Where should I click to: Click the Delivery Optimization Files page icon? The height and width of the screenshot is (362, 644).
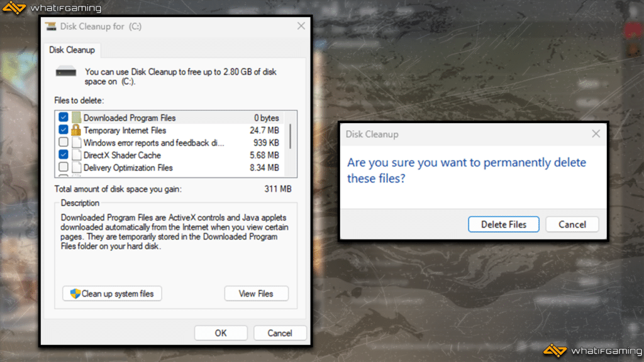[76, 168]
